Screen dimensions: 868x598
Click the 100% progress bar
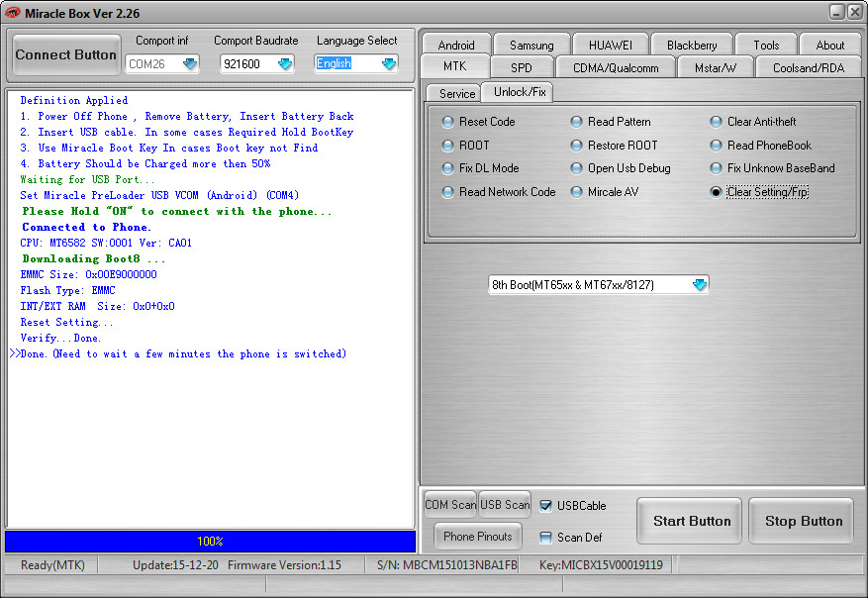211,542
